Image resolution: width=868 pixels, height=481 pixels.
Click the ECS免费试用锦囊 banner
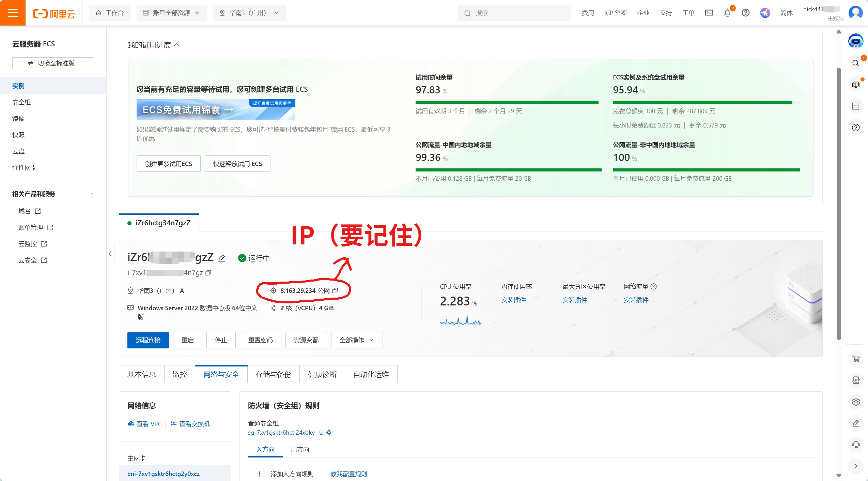[216, 109]
